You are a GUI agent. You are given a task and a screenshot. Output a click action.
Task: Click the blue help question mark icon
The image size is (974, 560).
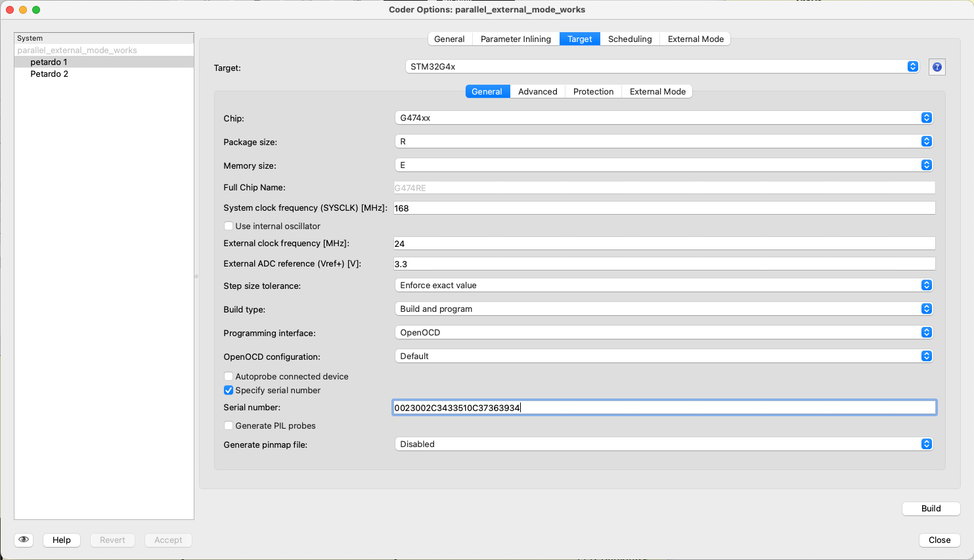[x=937, y=67]
